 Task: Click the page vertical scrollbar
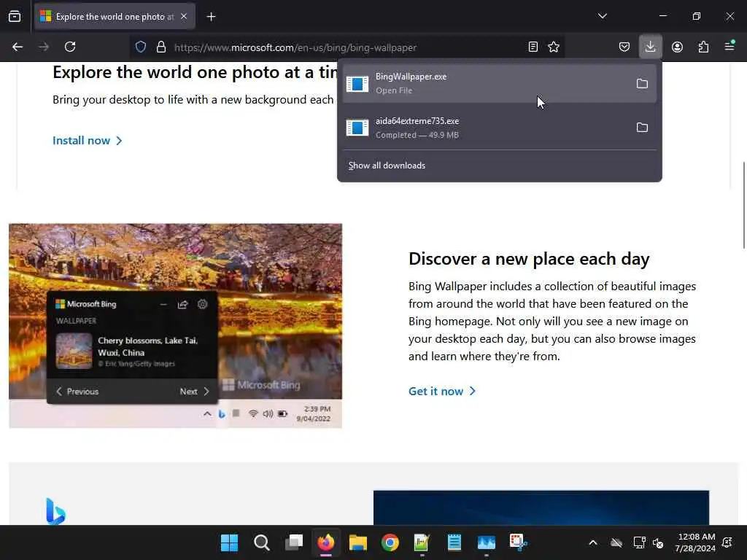pyautogui.click(x=743, y=206)
